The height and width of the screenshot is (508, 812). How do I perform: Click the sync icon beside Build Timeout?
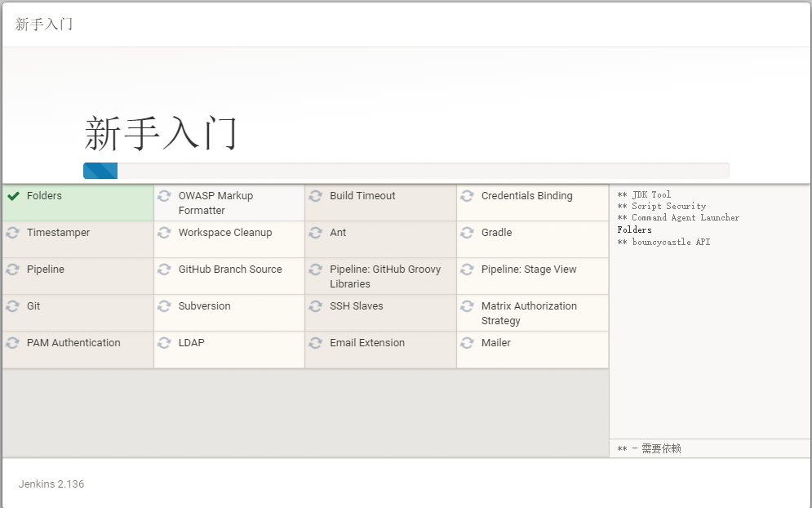pyautogui.click(x=316, y=196)
